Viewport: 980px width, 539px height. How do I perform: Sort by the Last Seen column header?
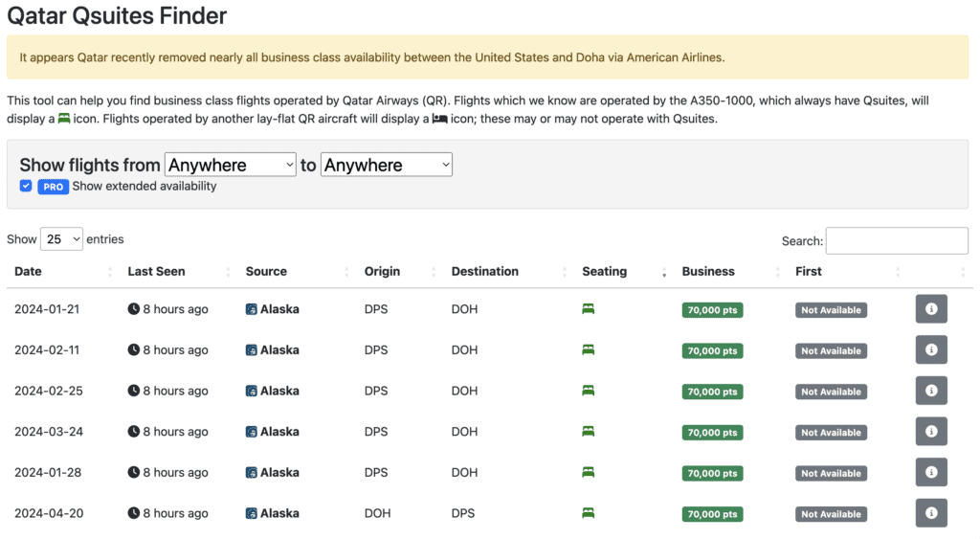pyautogui.click(x=156, y=271)
